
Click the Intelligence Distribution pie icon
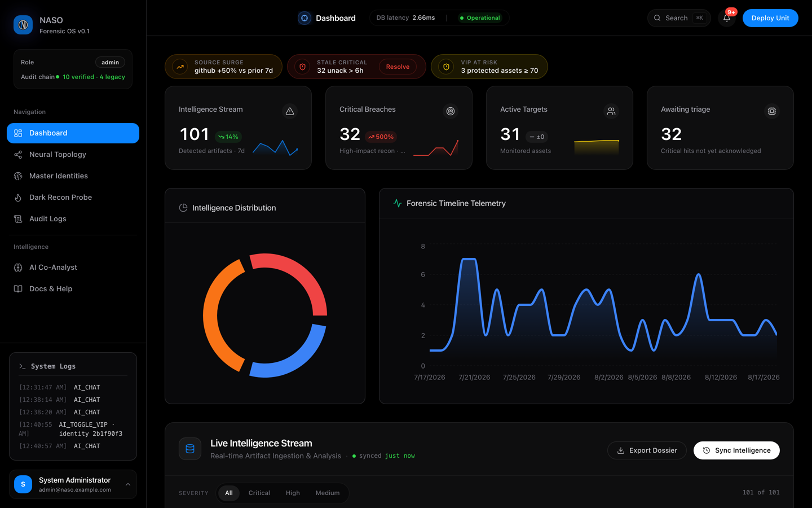coord(183,208)
